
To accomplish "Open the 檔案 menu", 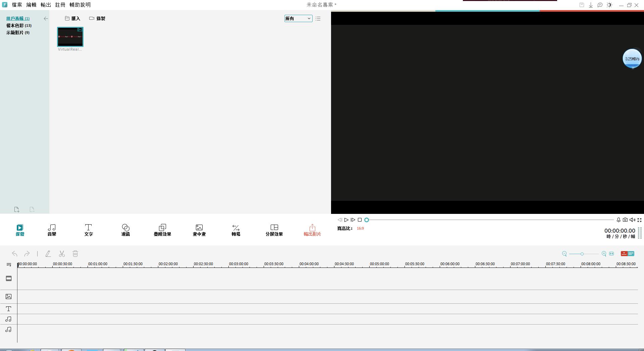I will pos(17,5).
